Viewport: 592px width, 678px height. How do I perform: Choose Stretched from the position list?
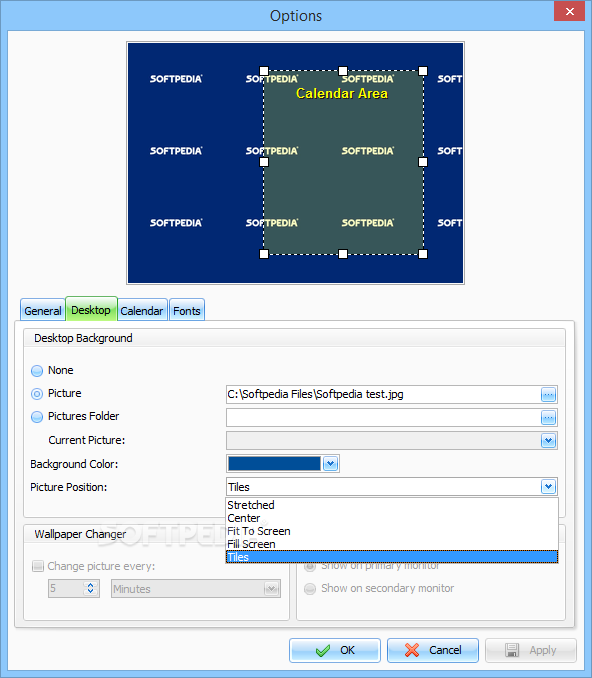[x=392, y=505]
